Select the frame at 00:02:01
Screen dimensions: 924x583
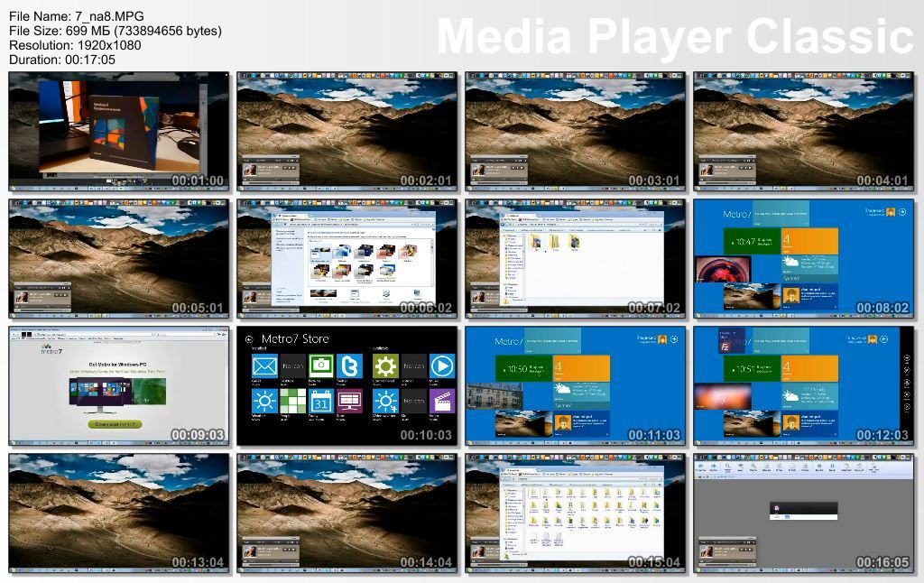pos(347,132)
